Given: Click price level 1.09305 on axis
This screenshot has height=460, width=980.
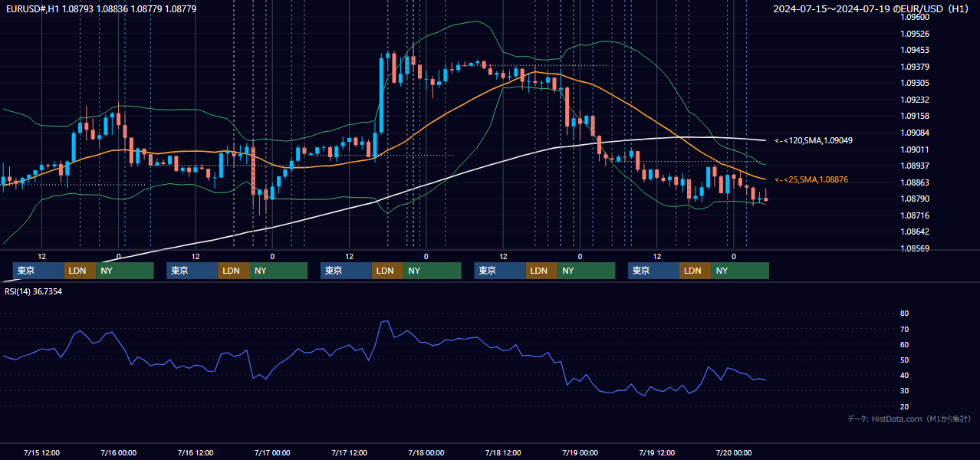Looking at the screenshot, I should pos(914,83).
